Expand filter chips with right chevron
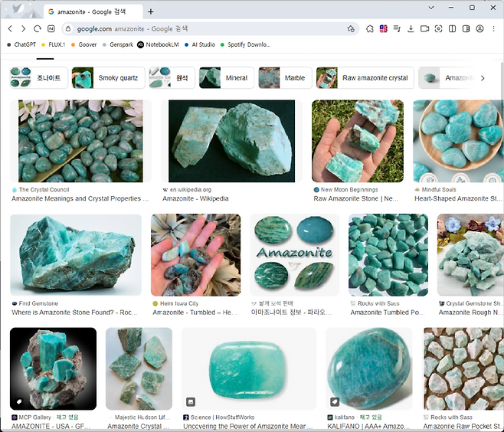The image size is (504, 432). click(x=483, y=78)
